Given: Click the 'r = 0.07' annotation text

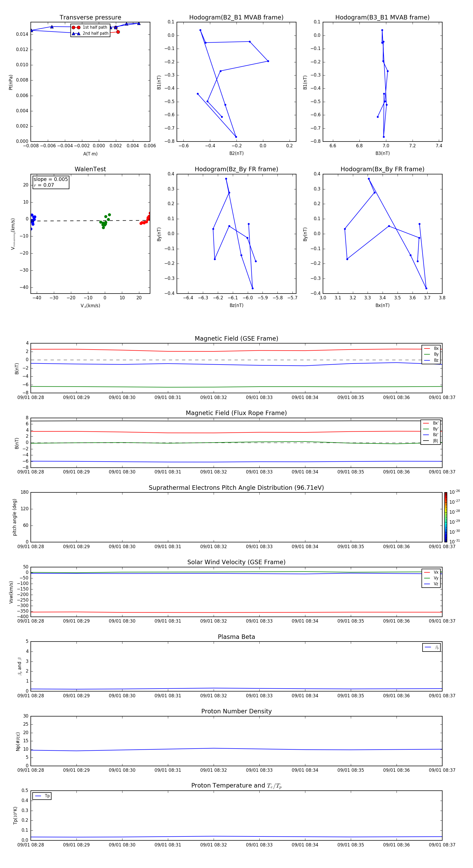Looking at the screenshot, I should (x=44, y=185).
